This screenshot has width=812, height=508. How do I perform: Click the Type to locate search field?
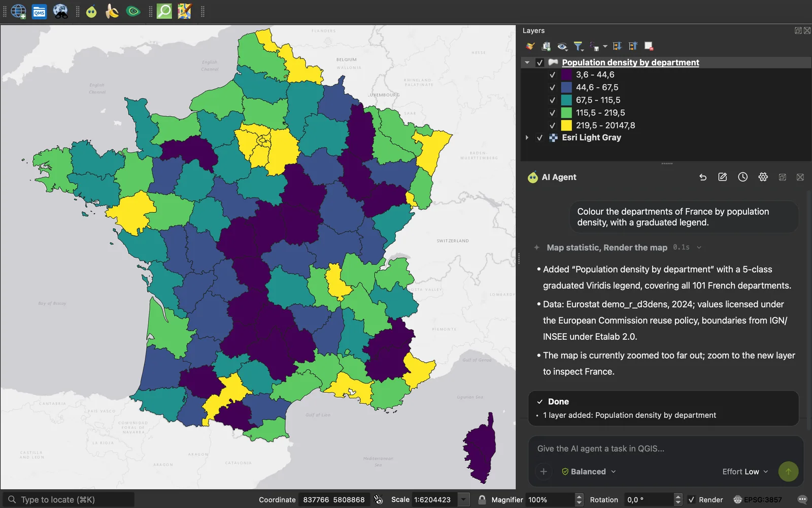69,500
